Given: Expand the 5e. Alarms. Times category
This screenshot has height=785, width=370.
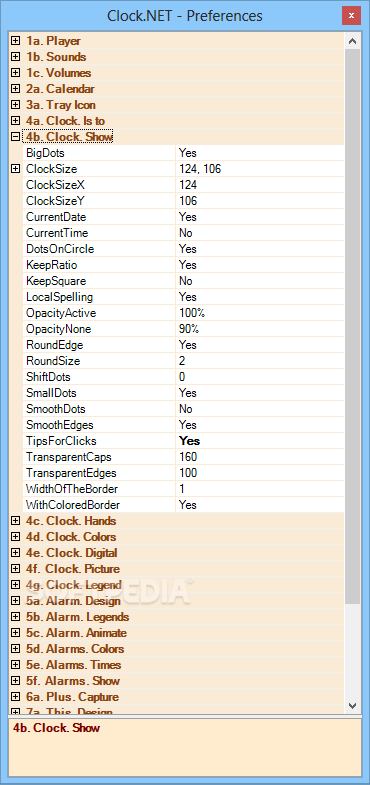Looking at the screenshot, I should 16,665.
